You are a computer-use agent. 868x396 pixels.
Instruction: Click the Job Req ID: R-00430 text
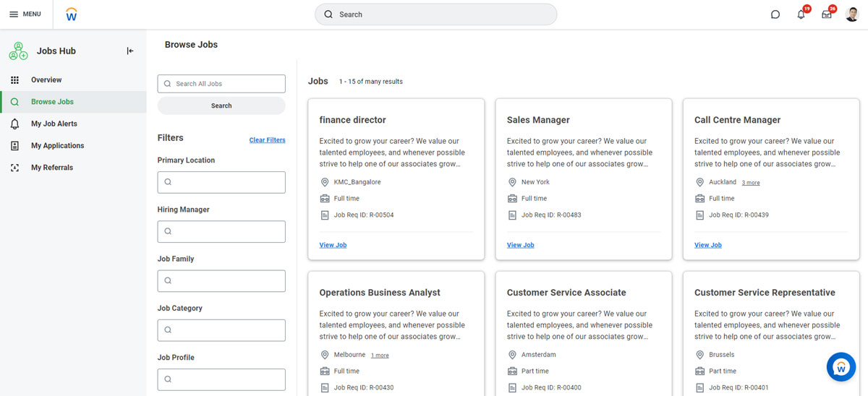tap(364, 388)
